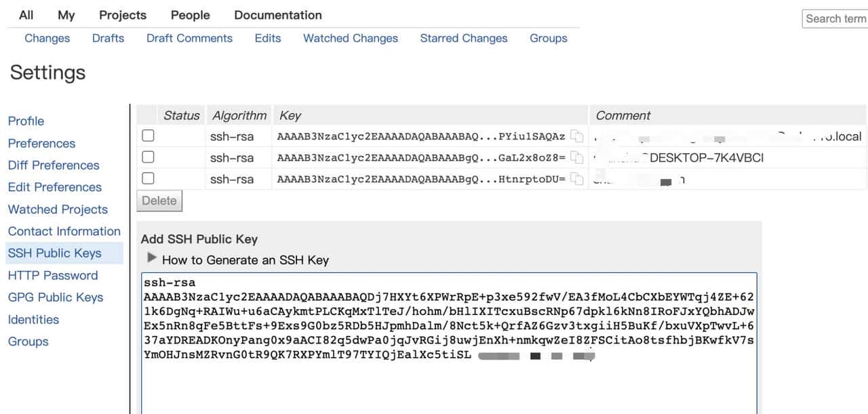Open Edit Preferences from the sidebar
This screenshot has width=868, height=414.
coord(54,187)
